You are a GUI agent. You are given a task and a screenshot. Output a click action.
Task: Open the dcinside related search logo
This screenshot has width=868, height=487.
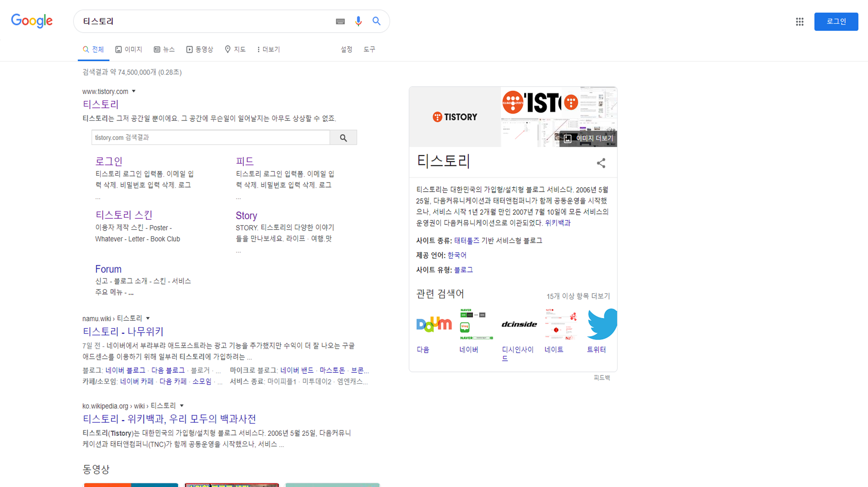pos(519,324)
